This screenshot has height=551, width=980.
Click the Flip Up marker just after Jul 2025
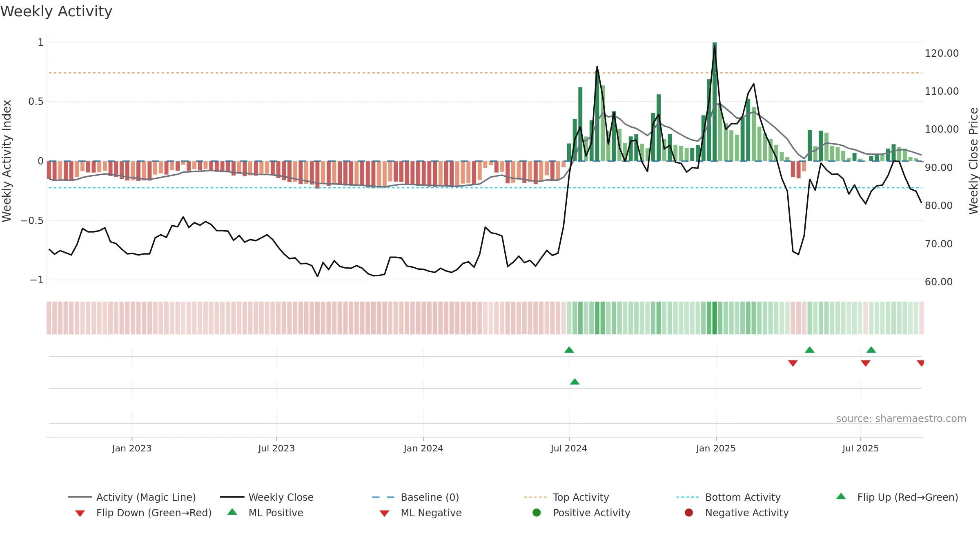[x=871, y=350]
